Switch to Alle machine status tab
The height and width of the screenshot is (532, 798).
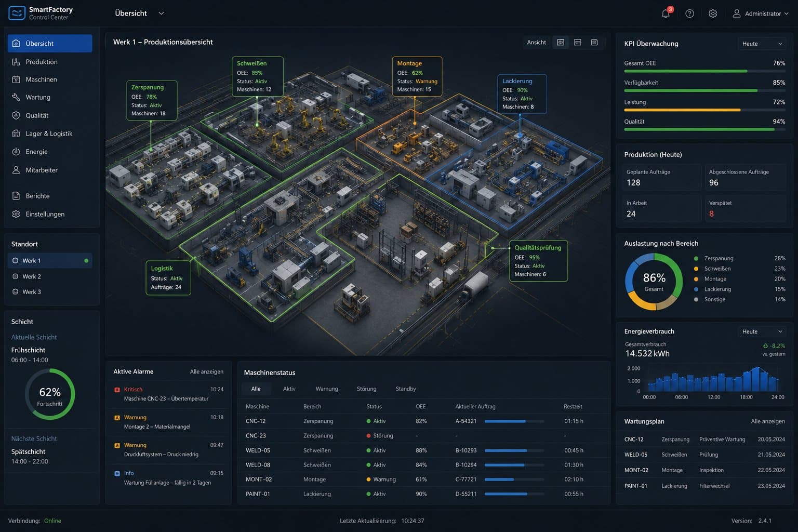pos(256,389)
